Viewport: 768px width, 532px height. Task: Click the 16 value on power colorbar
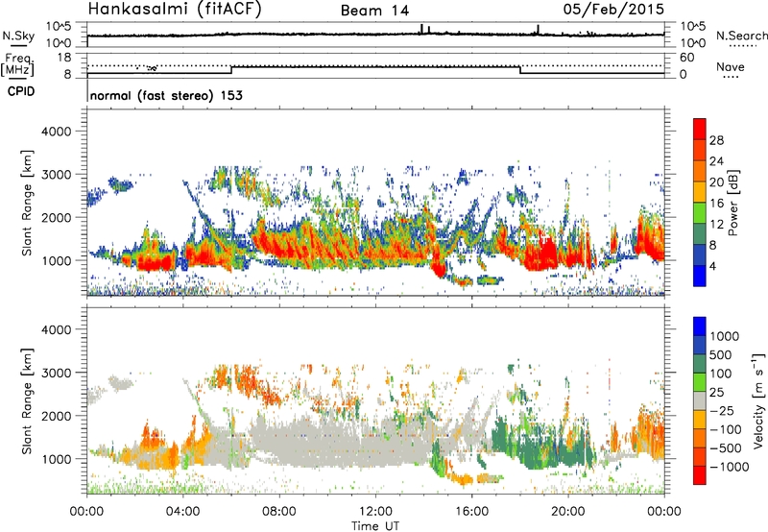click(716, 204)
